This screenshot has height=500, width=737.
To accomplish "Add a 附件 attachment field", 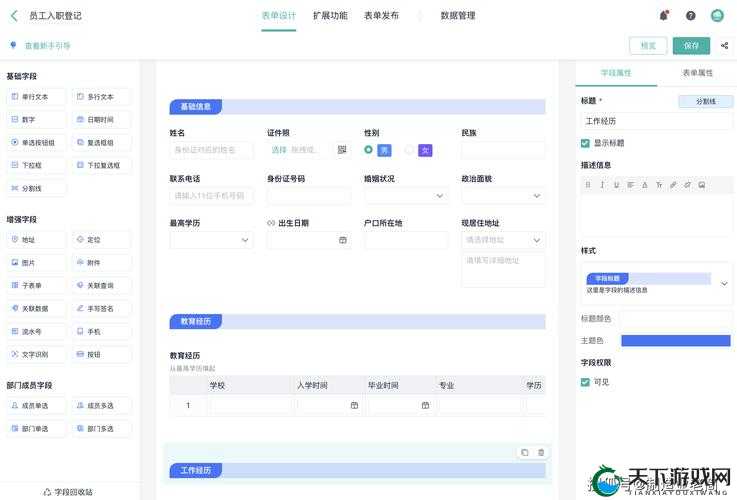I will click(x=102, y=263).
